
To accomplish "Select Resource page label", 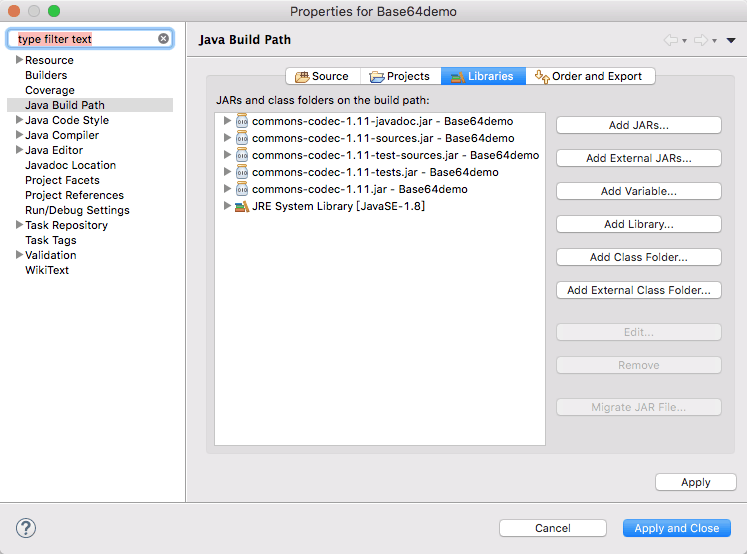I will click(x=50, y=60).
